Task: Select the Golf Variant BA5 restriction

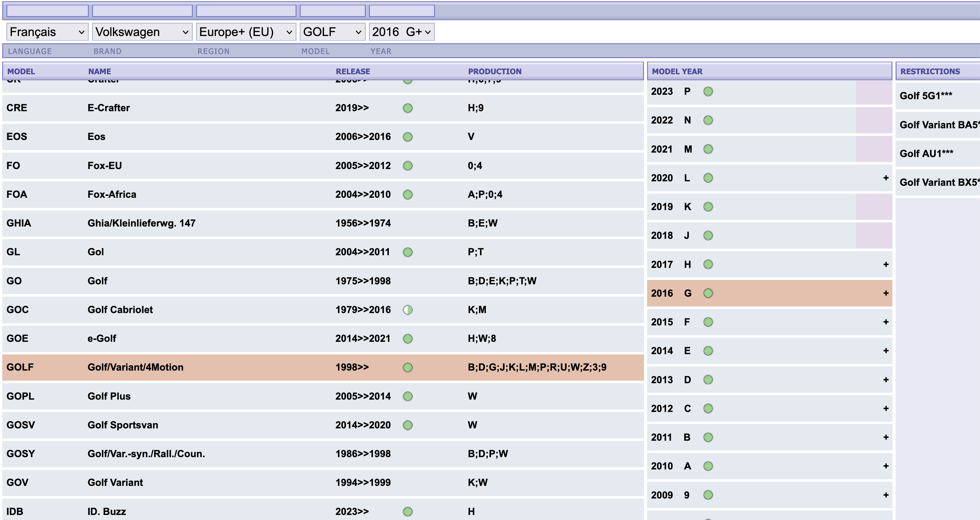Action: (x=938, y=125)
